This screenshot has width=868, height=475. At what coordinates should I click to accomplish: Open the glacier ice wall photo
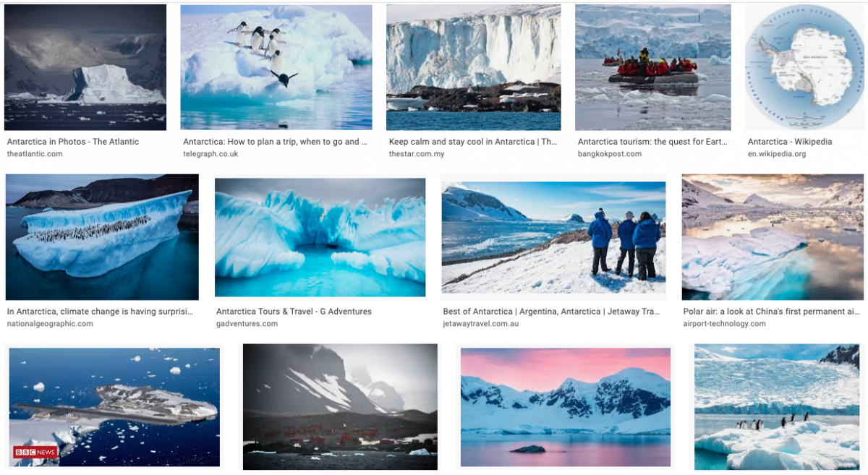pos(473,67)
